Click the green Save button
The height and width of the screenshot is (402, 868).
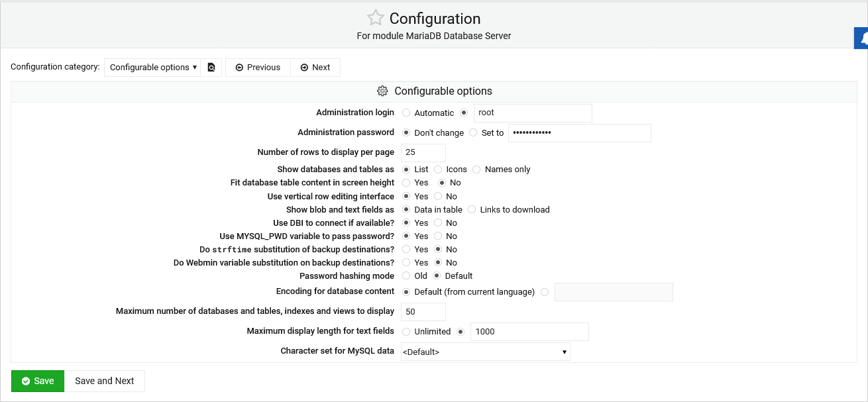tap(38, 381)
